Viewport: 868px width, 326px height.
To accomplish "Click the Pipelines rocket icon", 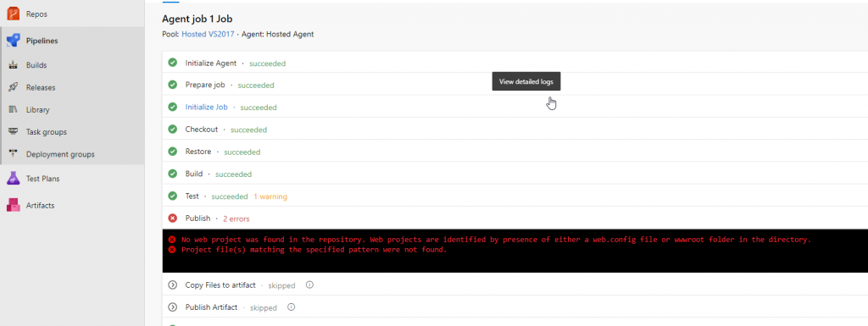I will pos(14,41).
